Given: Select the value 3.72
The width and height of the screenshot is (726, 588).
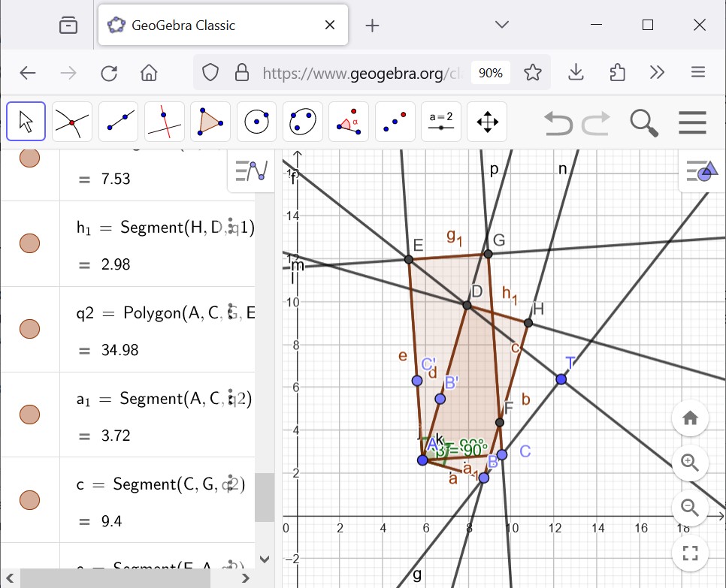Looking at the screenshot, I should pos(116,436).
